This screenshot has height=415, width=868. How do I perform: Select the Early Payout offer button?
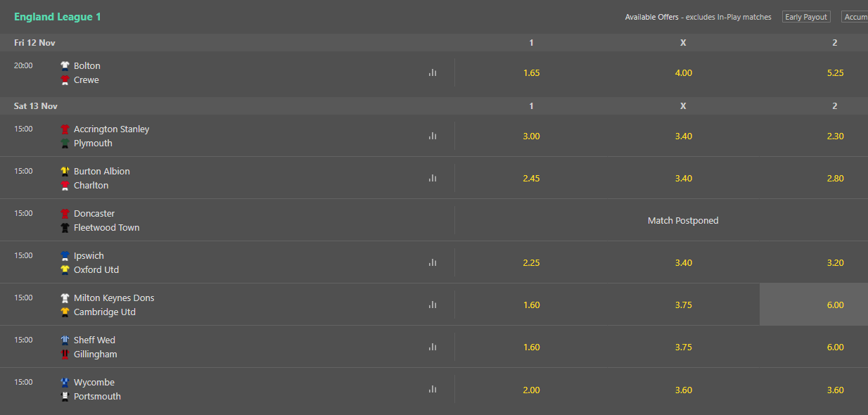coord(806,17)
